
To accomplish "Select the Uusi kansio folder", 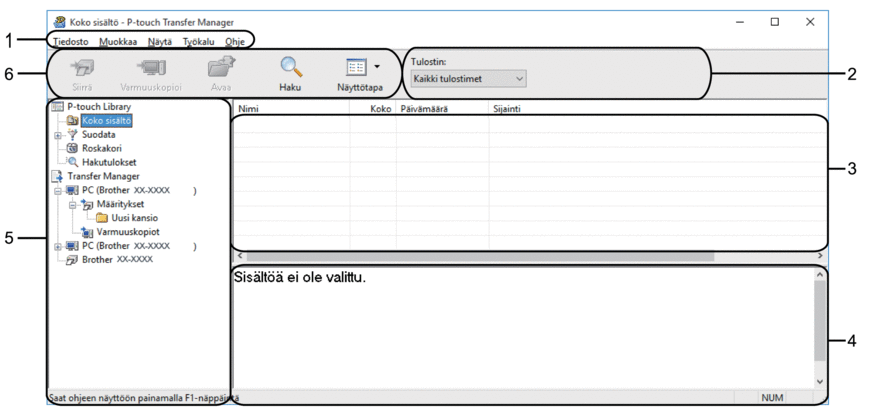I will (x=134, y=218).
